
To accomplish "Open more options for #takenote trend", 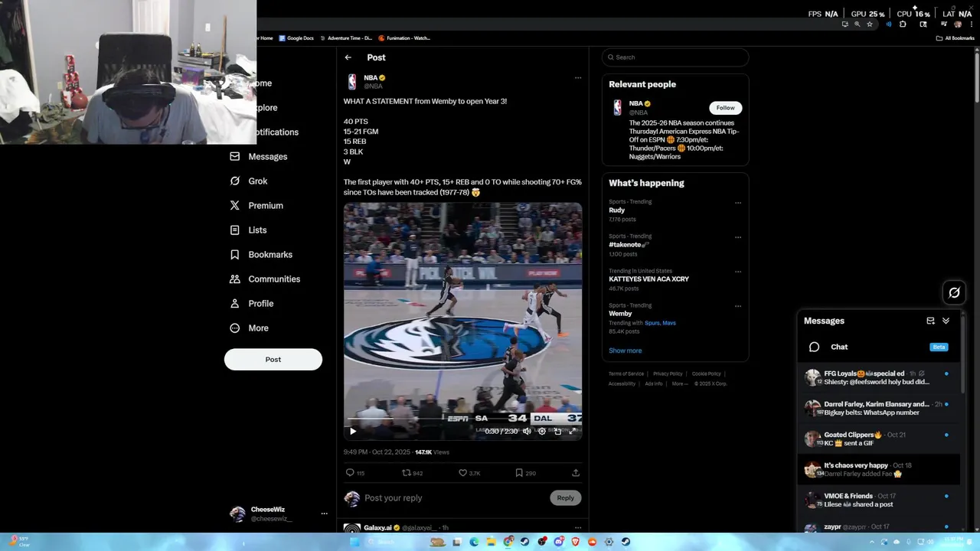I will 738,237.
